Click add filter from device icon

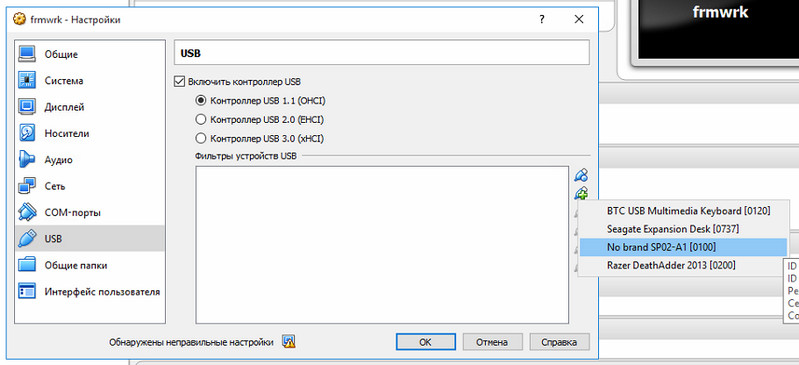point(581,193)
